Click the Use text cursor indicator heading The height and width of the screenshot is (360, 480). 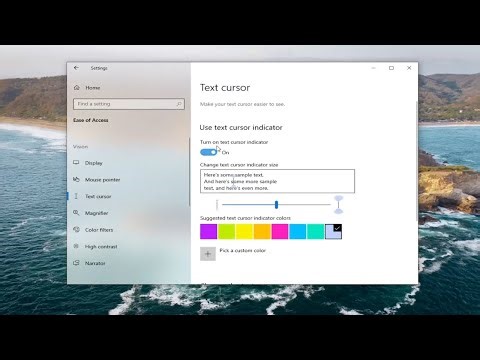point(241,127)
